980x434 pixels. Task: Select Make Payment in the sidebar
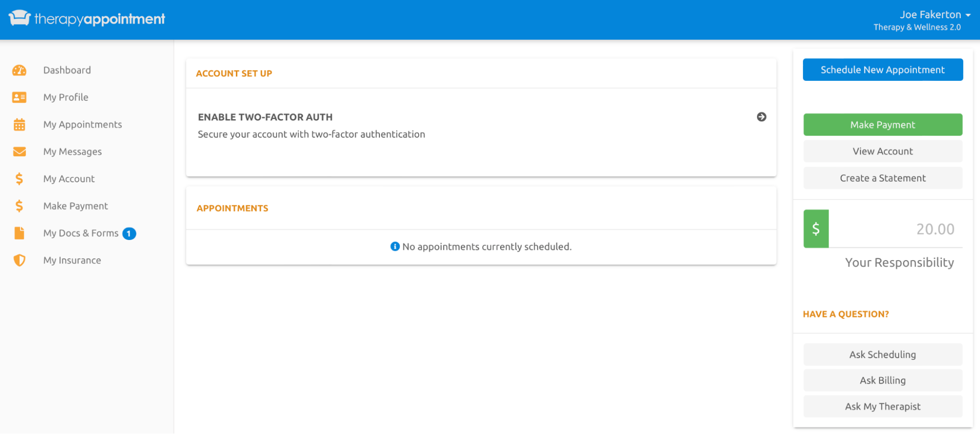[75, 206]
